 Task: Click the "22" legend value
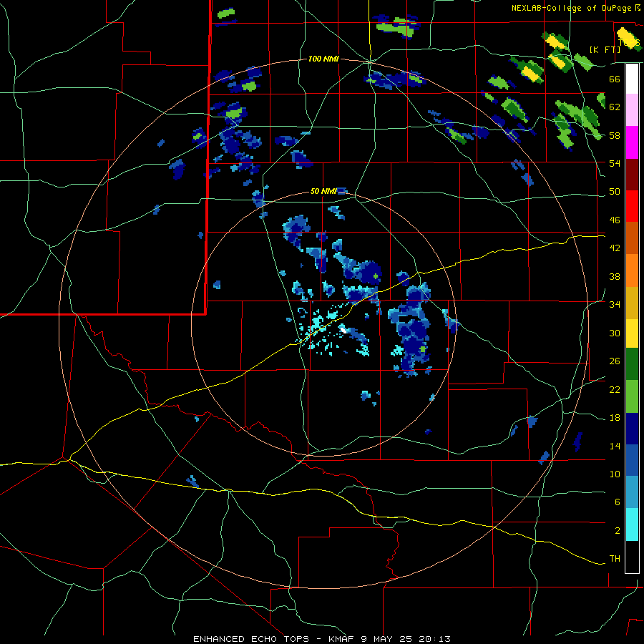pyautogui.click(x=615, y=389)
